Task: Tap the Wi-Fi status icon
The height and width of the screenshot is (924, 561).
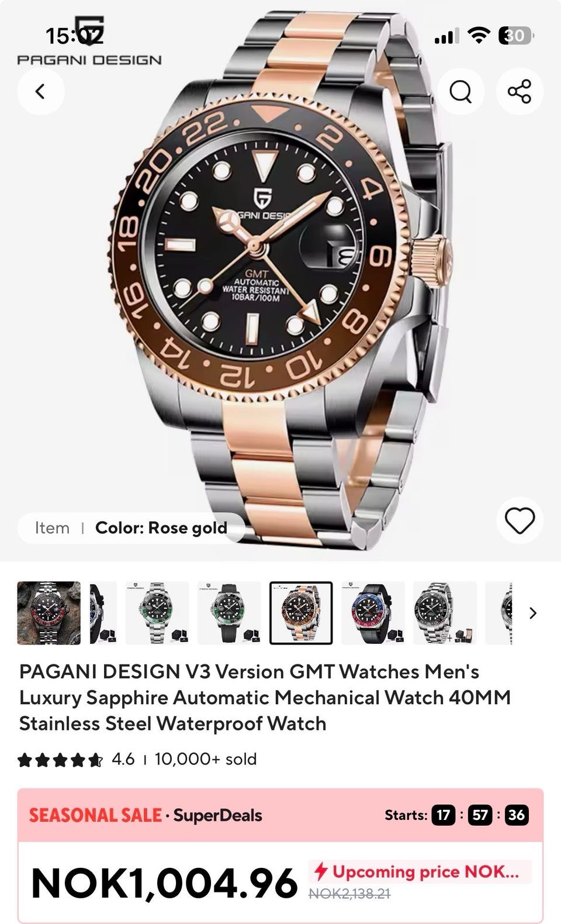Action: tap(479, 36)
